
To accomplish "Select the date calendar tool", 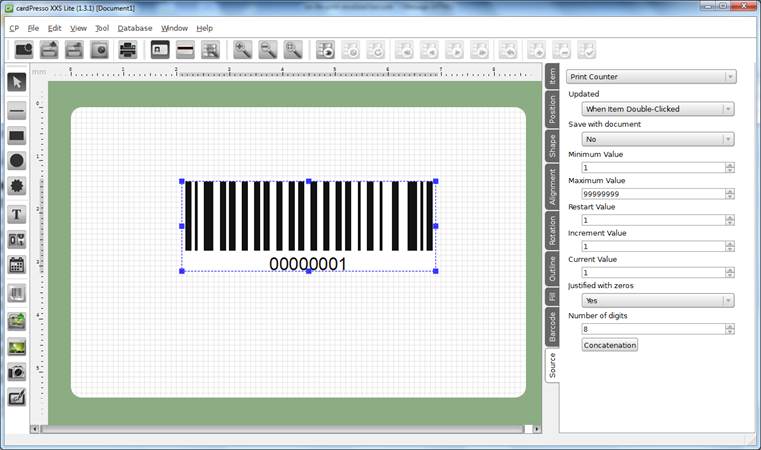I will [x=17, y=265].
